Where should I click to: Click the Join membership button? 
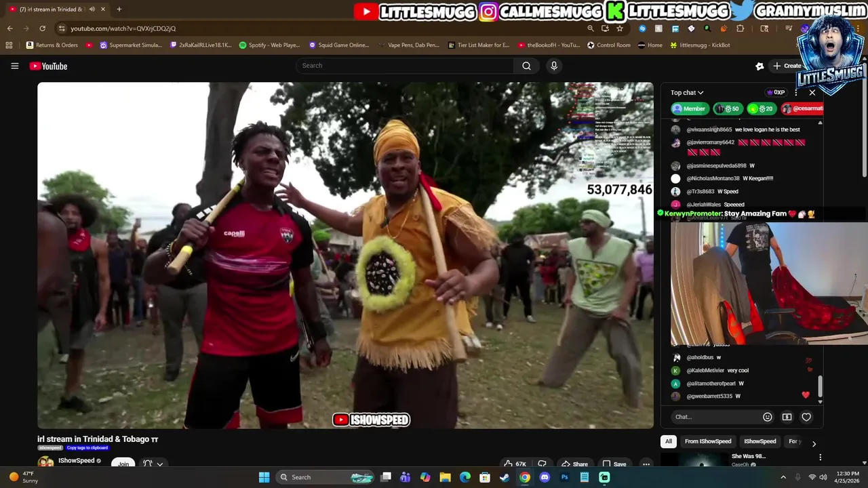[x=123, y=464]
